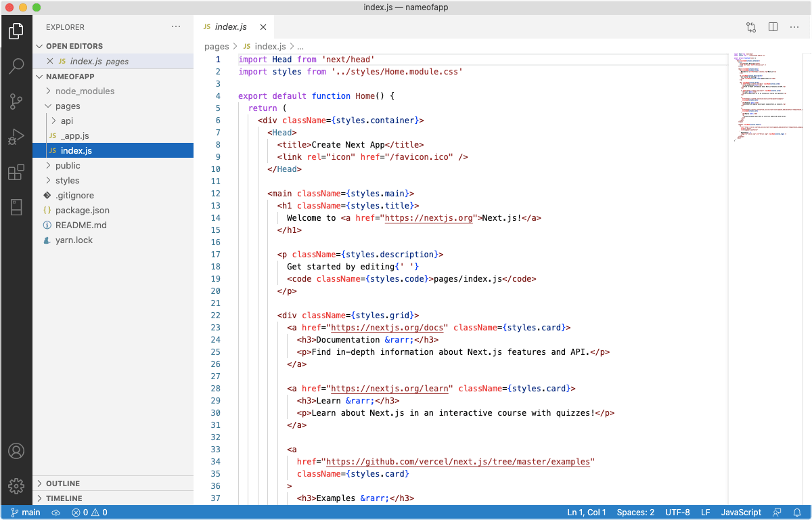Click the Split Editor Right icon
This screenshot has height=520, width=812.
tap(773, 27)
